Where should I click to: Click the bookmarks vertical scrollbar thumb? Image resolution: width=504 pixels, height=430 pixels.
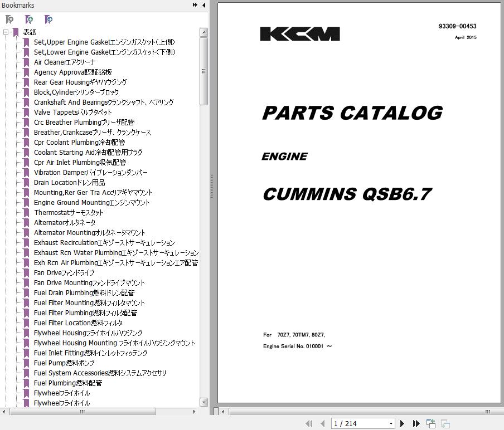[203, 71]
